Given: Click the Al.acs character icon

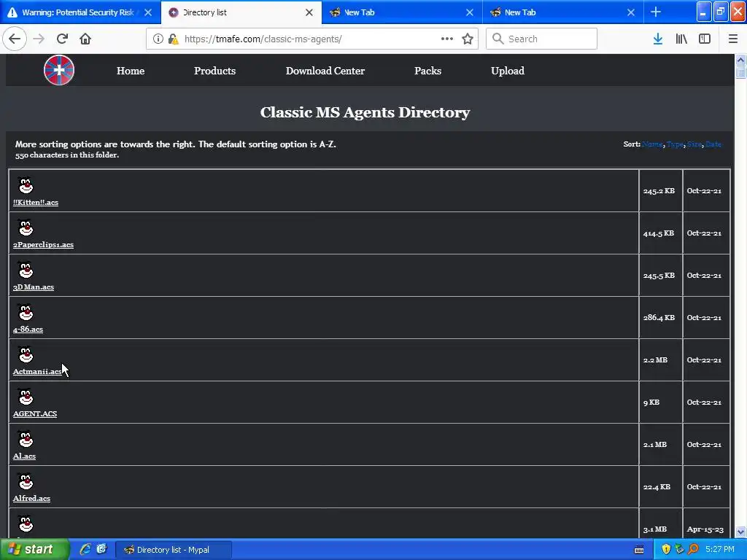Looking at the screenshot, I should (26, 439).
